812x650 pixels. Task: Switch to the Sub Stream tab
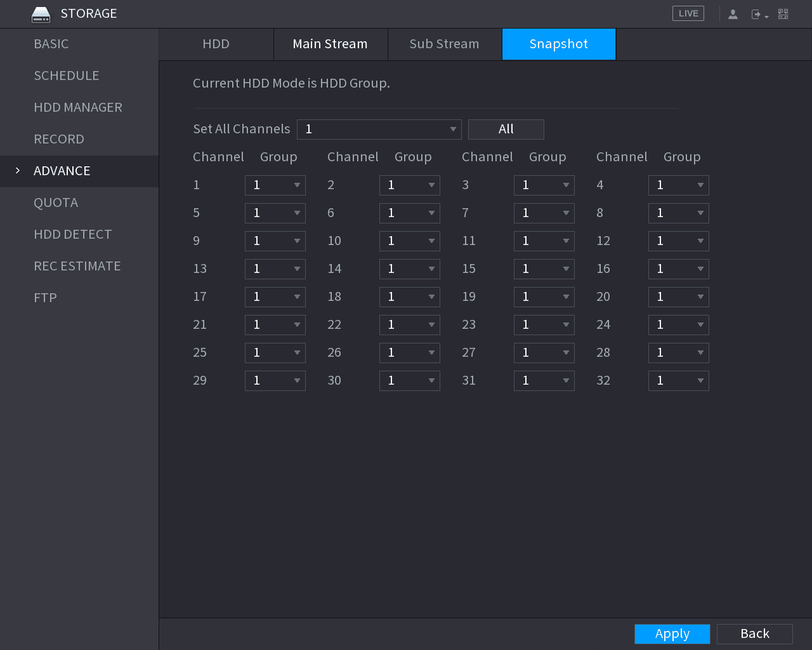445,44
